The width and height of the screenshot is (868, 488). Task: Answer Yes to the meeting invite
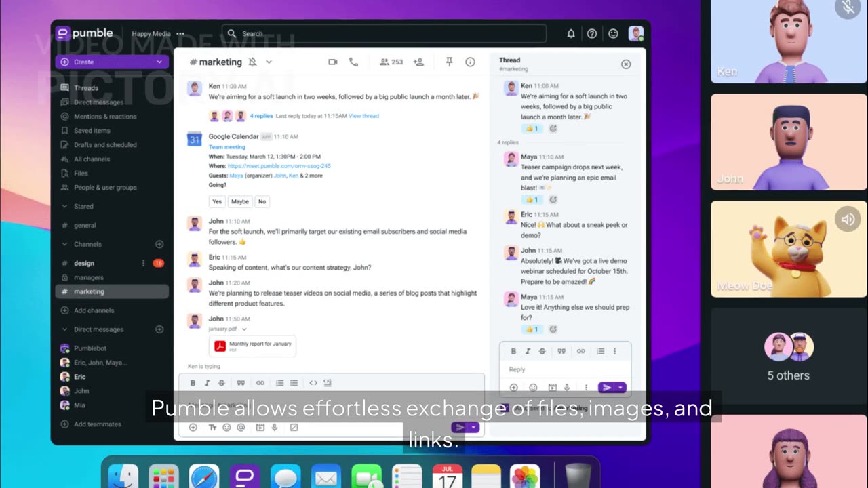point(217,201)
